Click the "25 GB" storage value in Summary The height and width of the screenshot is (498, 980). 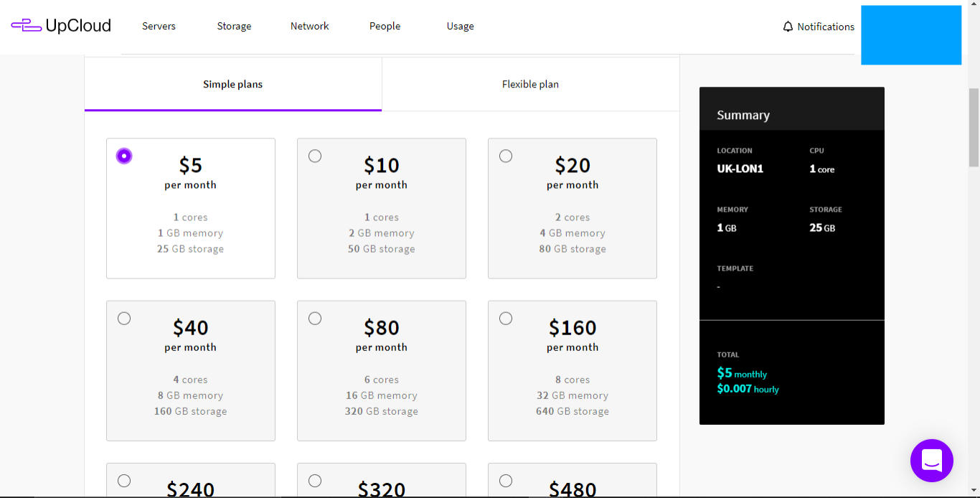(x=822, y=228)
